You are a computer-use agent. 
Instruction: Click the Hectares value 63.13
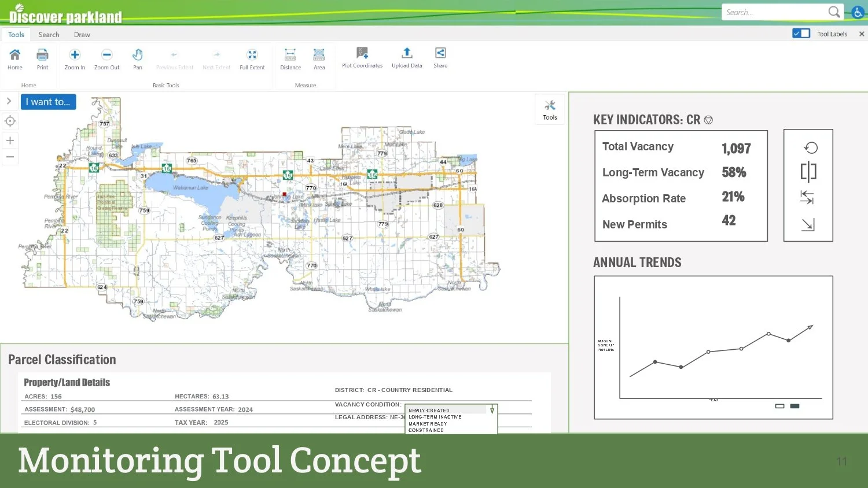(220, 397)
